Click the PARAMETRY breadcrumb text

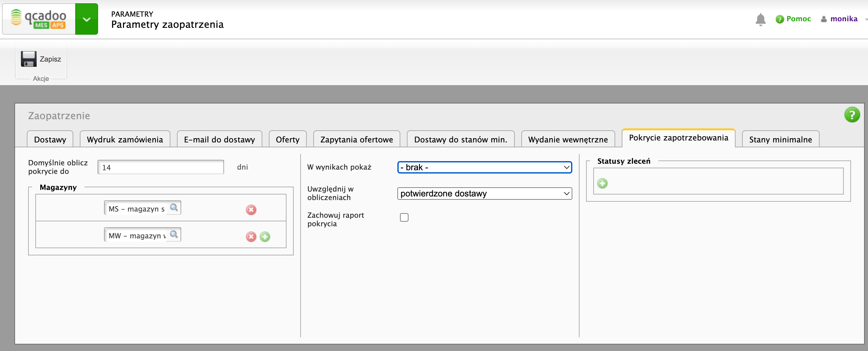pos(132,14)
